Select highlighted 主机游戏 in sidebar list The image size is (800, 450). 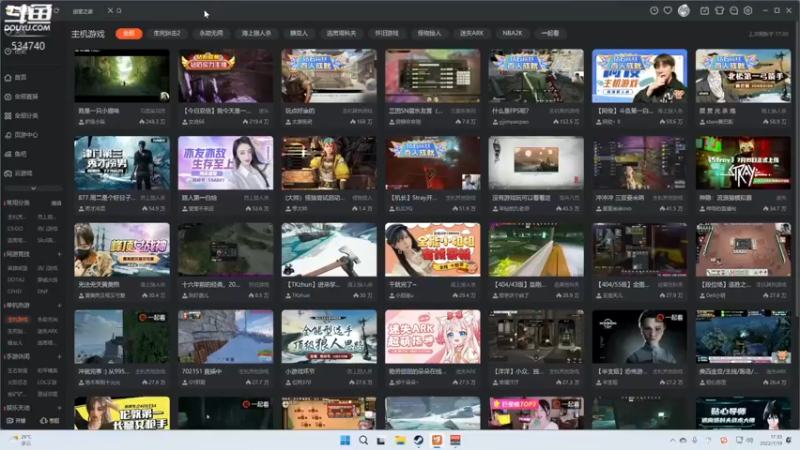point(18,319)
